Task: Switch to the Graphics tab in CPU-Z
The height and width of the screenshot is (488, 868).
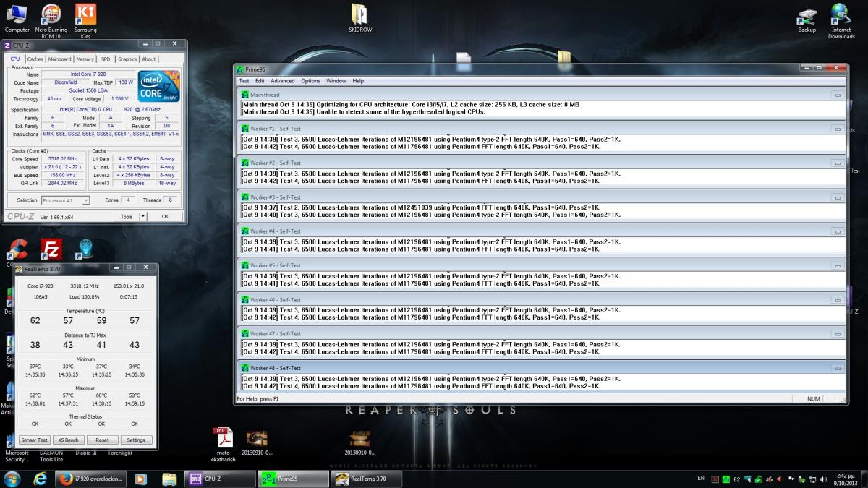Action: click(127, 59)
